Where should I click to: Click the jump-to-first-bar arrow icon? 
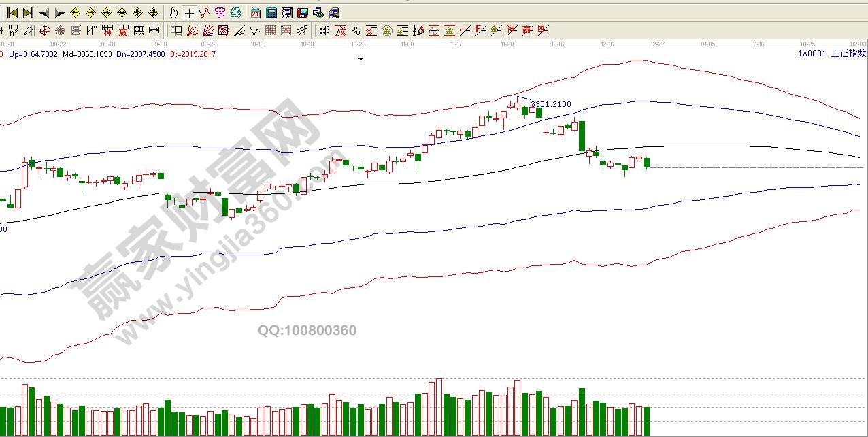point(12,13)
